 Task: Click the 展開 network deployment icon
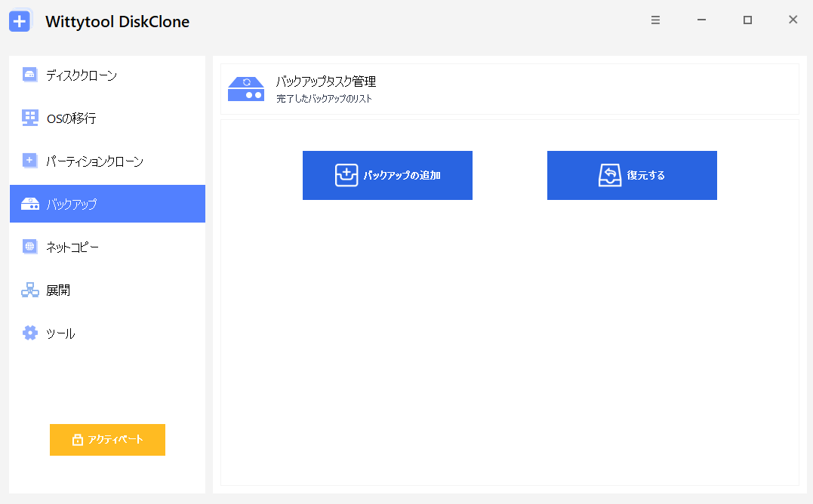(x=29, y=290)
